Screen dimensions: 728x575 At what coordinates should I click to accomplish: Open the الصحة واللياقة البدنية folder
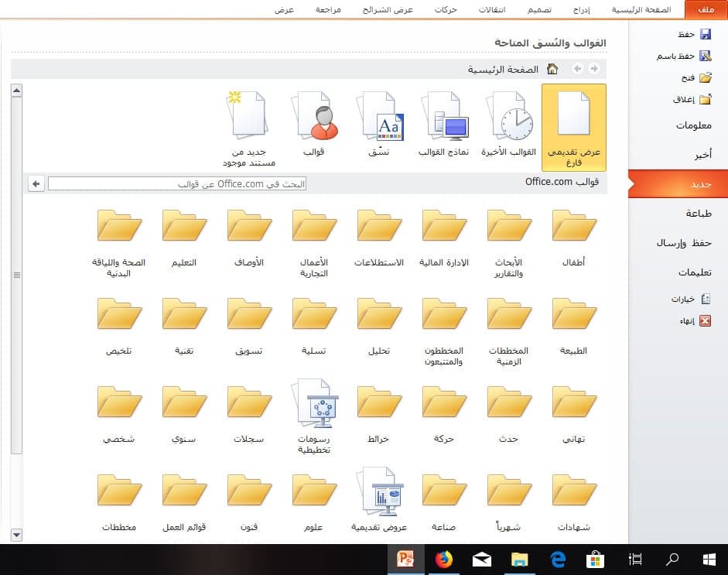119,243
